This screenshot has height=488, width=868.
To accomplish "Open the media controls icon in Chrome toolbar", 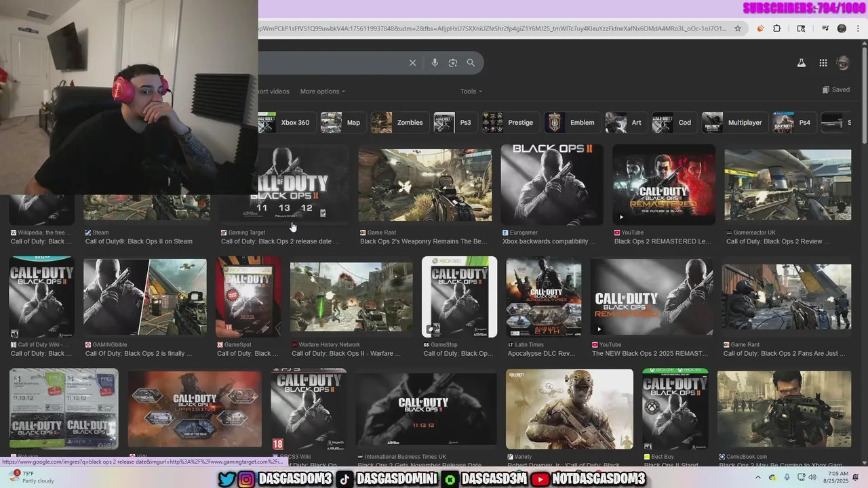I will (825, 28).
